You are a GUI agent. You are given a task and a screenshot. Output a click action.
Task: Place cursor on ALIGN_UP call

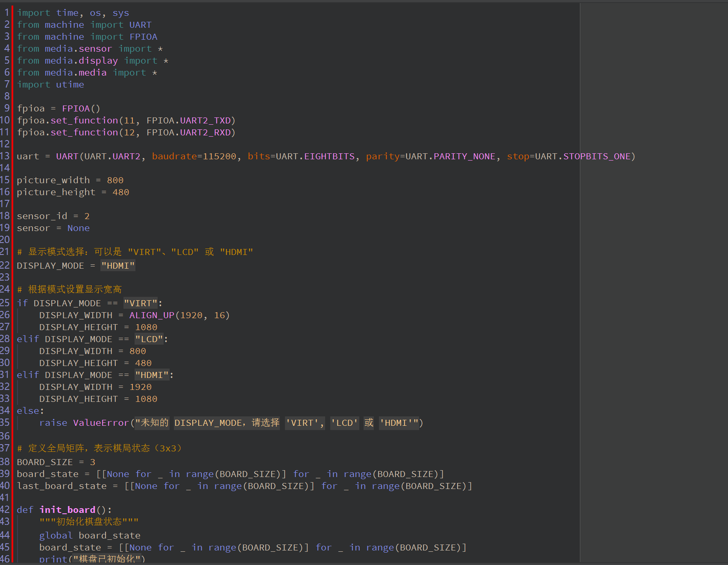click(152, 315)
